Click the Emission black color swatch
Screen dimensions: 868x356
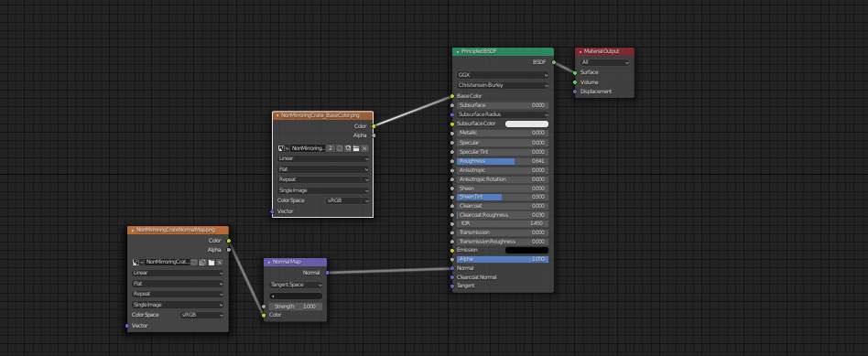point(526,250)
